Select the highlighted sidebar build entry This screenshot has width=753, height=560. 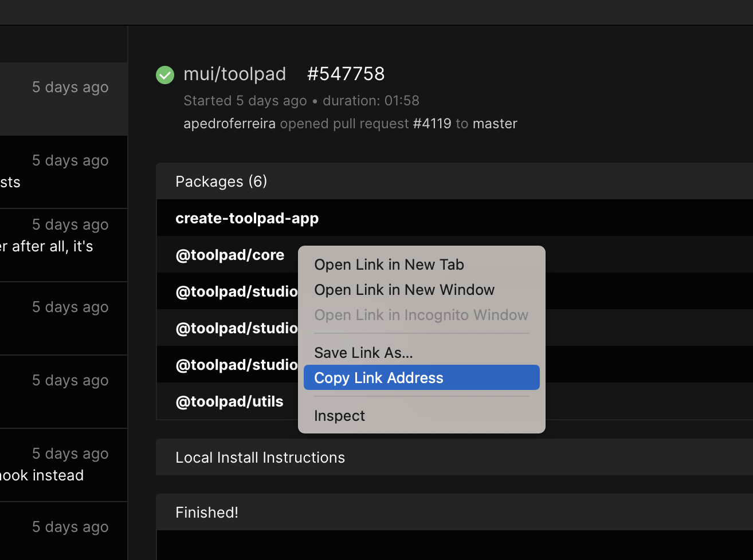(x=64, y=99)
